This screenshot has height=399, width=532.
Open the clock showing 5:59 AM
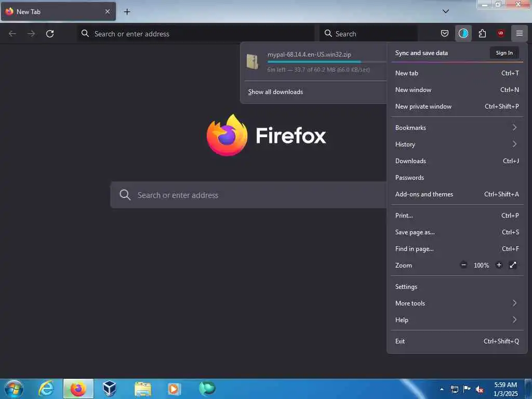click(506, 389)
